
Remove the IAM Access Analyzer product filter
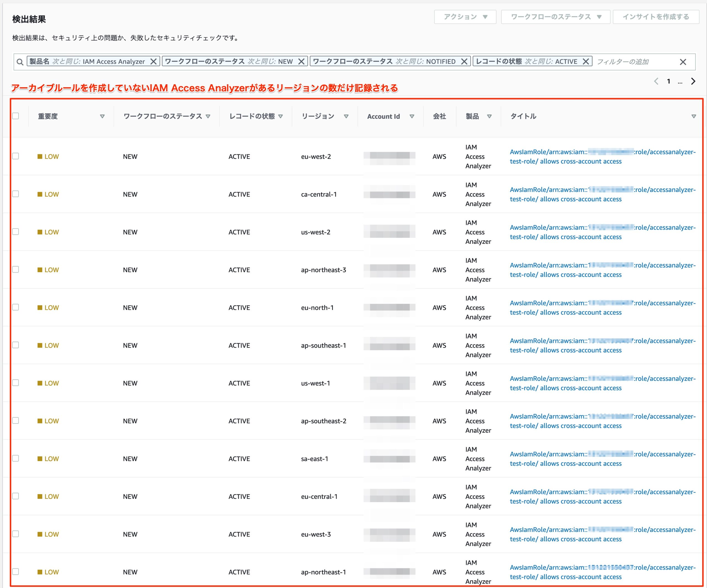pyautogui.click(x=154, y=62)
